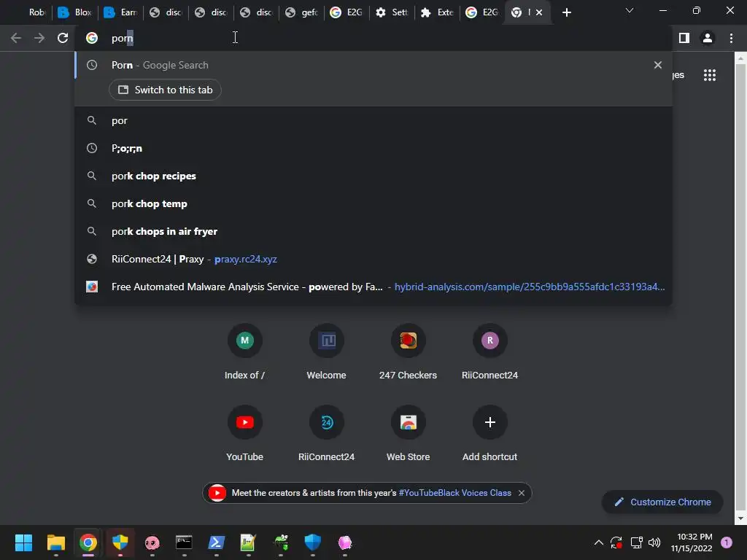Viewport: 747px width, 560px height.
Task: Open the RiiConnect24 shortcut with R icon
Action: pyautogui.click(x=489, y=352)
